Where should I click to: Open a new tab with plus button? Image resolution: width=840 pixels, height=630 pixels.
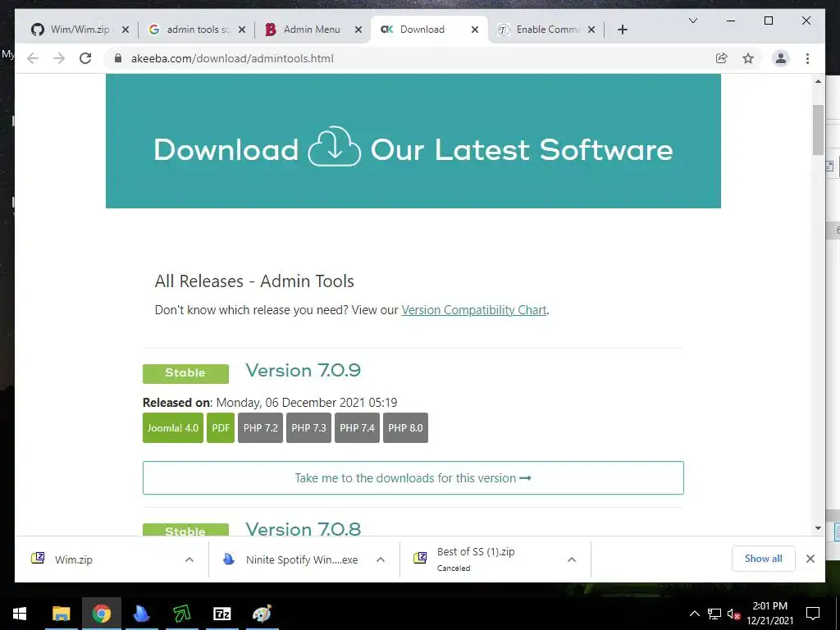pyautogui.click(x=622, y=30)
